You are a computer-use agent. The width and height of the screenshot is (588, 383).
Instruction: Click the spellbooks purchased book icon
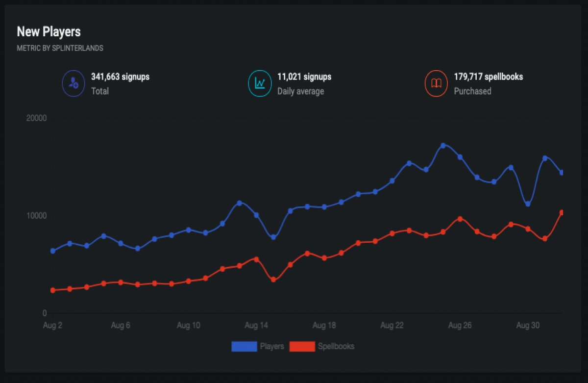click(436, 84)
